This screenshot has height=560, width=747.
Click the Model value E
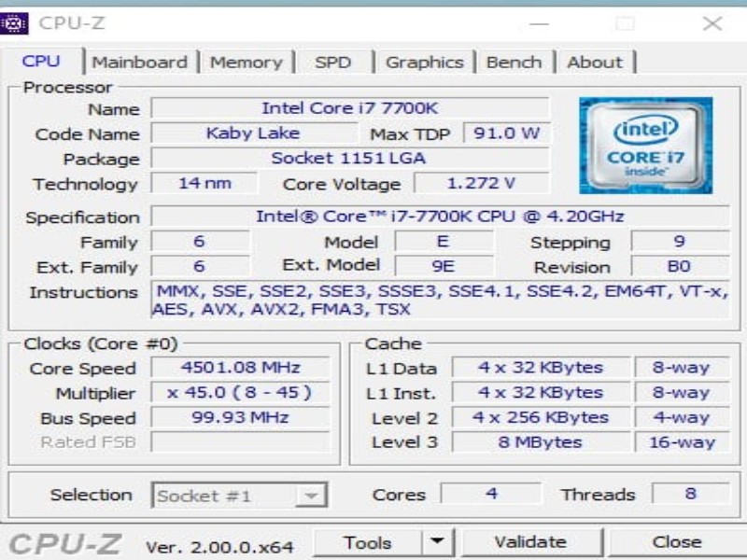click(444, 241)
